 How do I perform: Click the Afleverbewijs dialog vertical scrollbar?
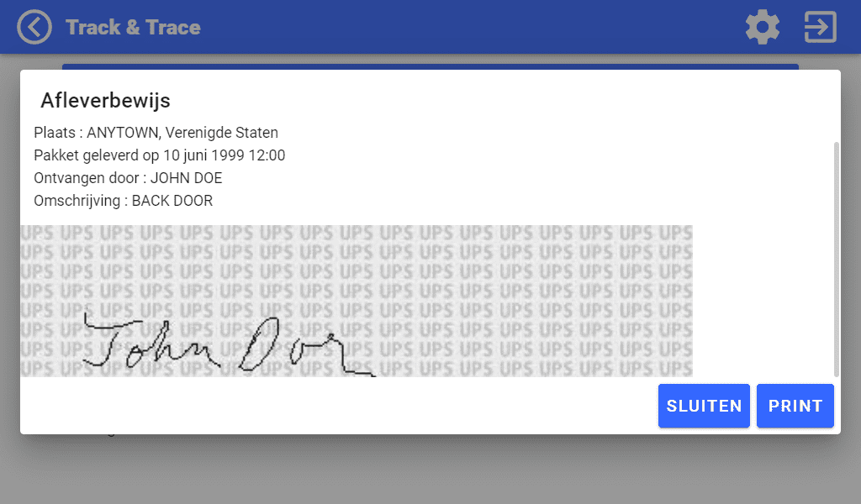pyautogui.click(x=837, y=259)
